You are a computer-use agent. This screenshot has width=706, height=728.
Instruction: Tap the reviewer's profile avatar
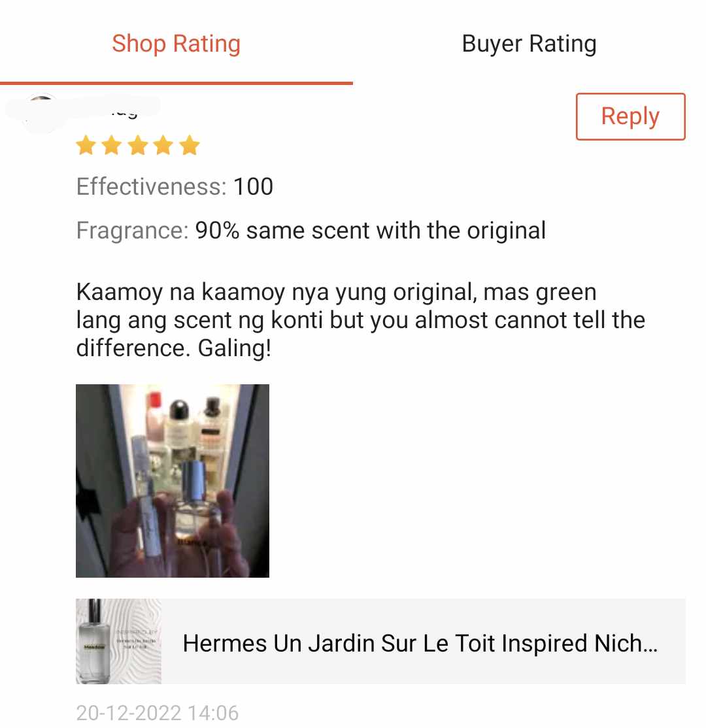coord(42,113)
